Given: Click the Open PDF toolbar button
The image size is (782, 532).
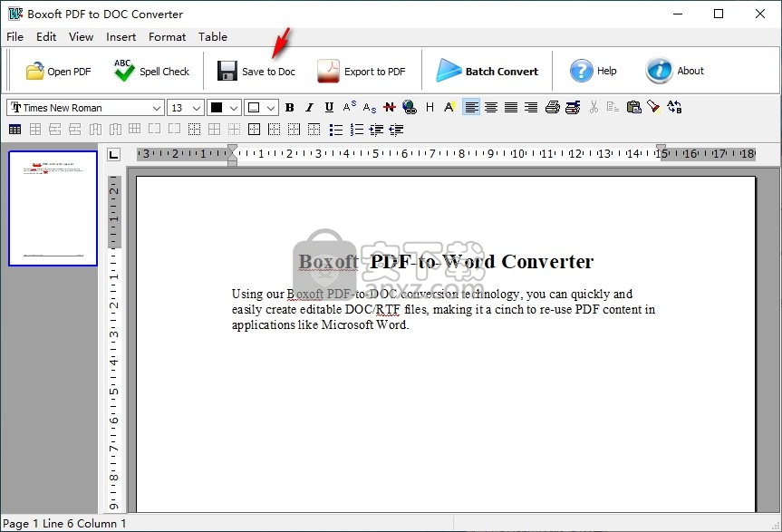Looking at the screenshot, I should (58, 72).
